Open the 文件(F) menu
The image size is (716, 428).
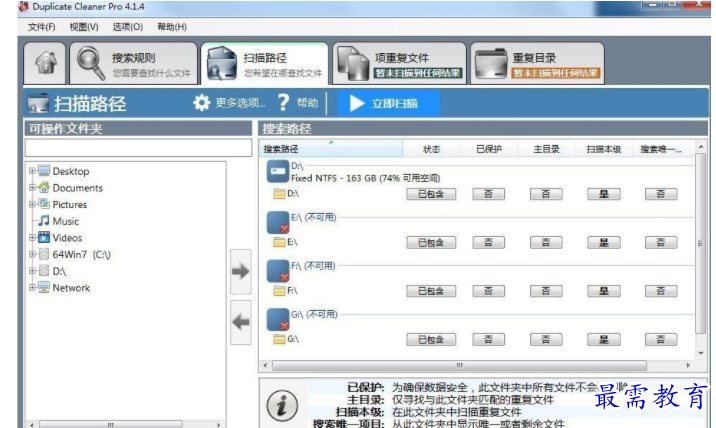(x=42, y=27)
